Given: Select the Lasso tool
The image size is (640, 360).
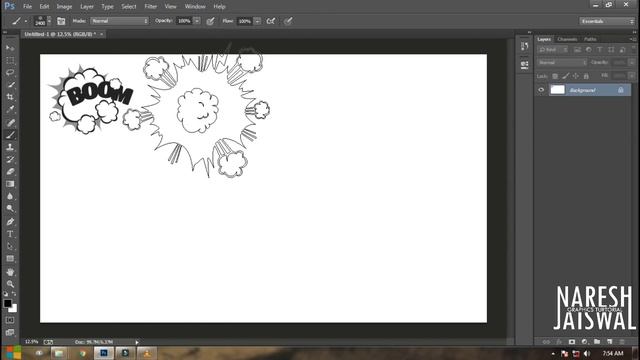Looking at the screenshot, I should click(10, 73).
